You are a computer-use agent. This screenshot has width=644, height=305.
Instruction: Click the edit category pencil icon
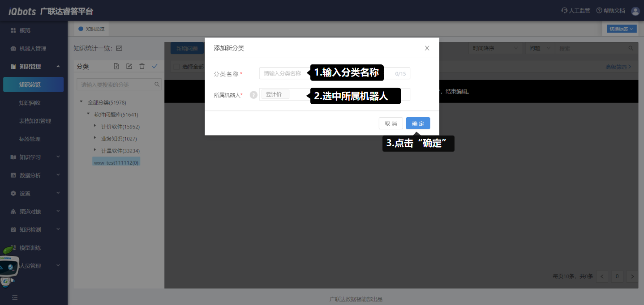pyautogui.click(x=129, y=66)
